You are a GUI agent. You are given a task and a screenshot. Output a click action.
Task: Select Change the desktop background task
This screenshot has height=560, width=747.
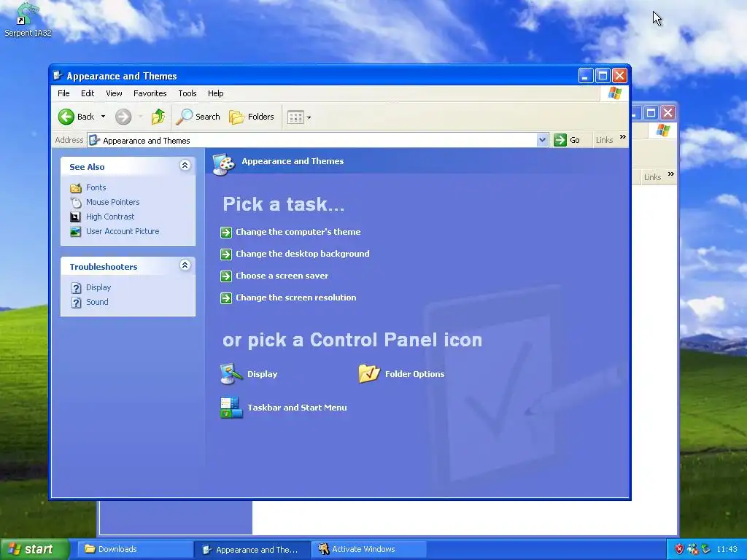(303, 254)
